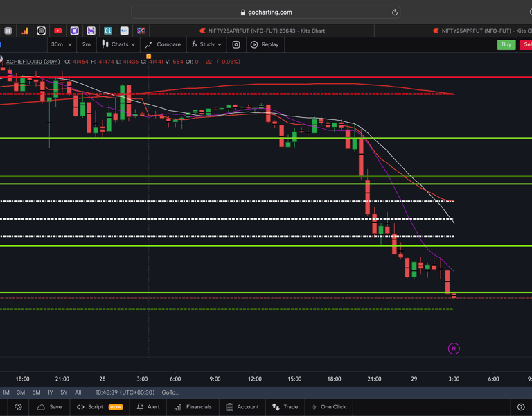The height and width of the screenshot is (416, 532).
Task: Open the Study indicators dropdown
Action: 206,44
